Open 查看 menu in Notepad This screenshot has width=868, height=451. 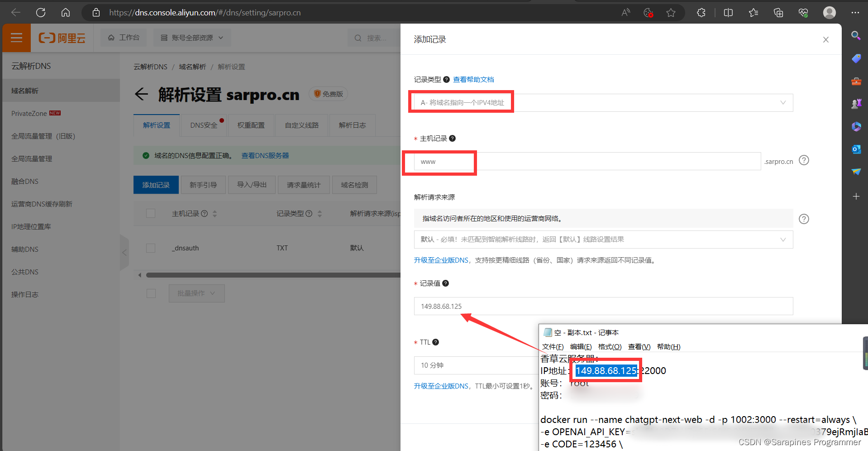639,347
